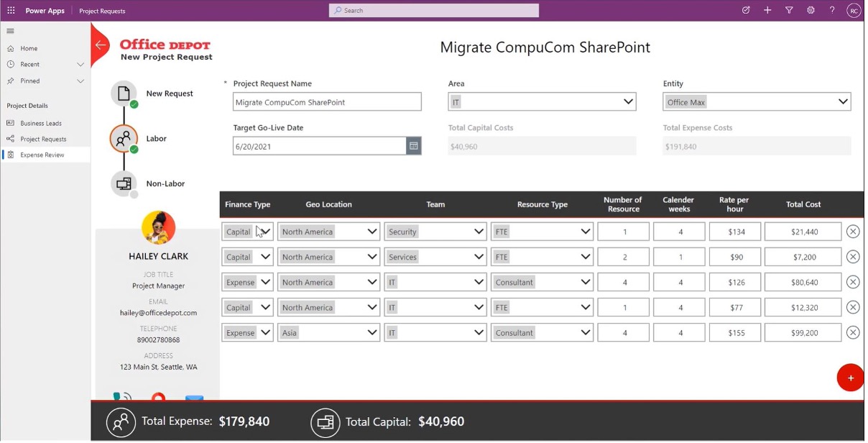The image size is (868, 443).
Task: Add a new labor row with red plus button
Action: pos(851,378)
